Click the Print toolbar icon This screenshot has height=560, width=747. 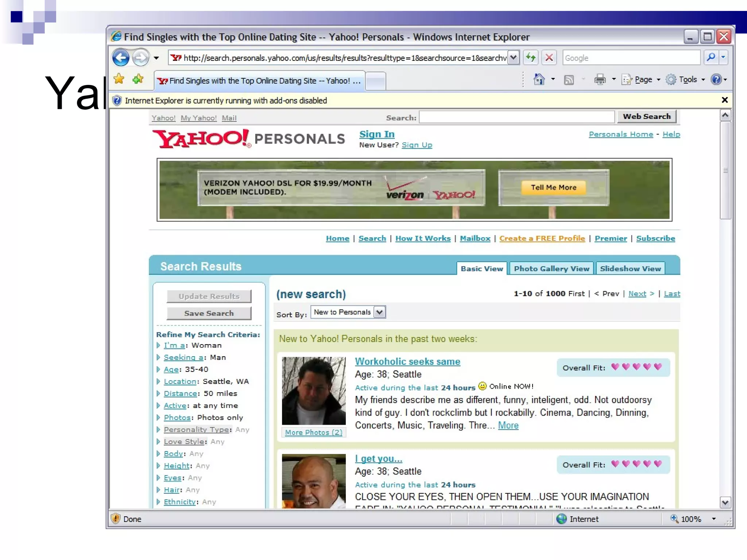click(x=600, y=79)
